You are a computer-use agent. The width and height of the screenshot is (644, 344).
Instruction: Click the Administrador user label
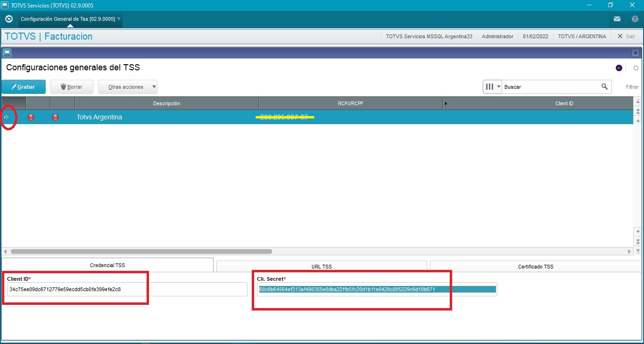click(497, 36)
